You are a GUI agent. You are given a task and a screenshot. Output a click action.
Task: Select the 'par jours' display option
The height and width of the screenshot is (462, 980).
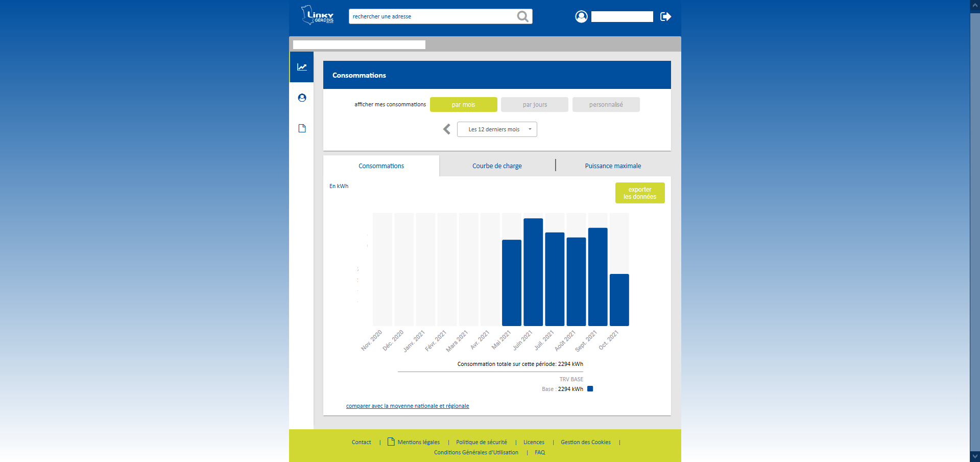(535, 104)
